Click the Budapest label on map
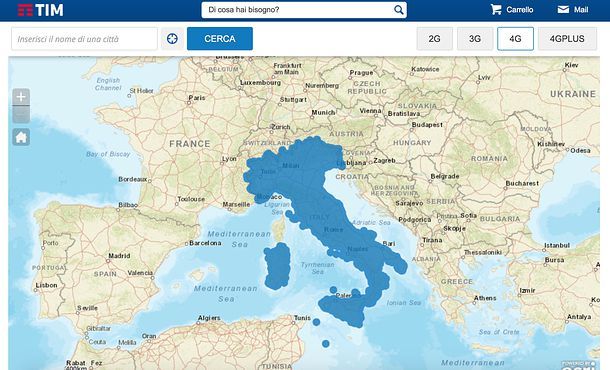The width and height of the screenshot is (610, 370). 427,125
